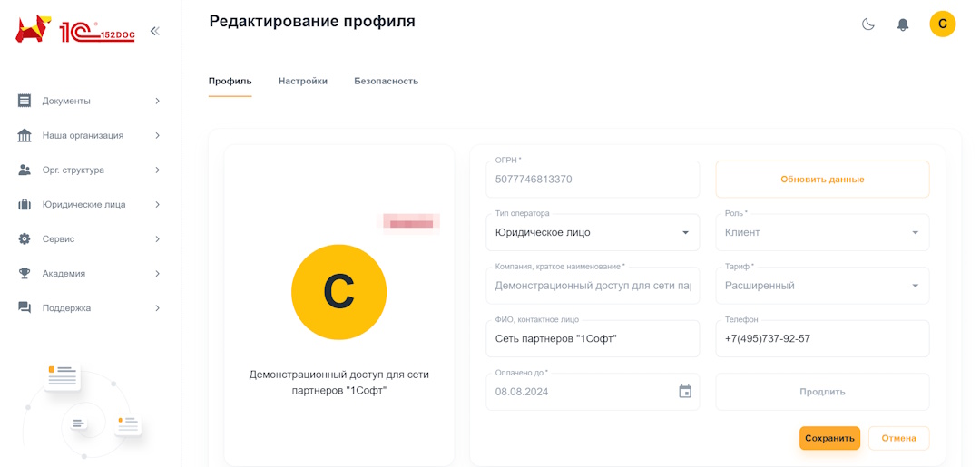Collapse the sidebar with double-chevron icon

point(155,31)
